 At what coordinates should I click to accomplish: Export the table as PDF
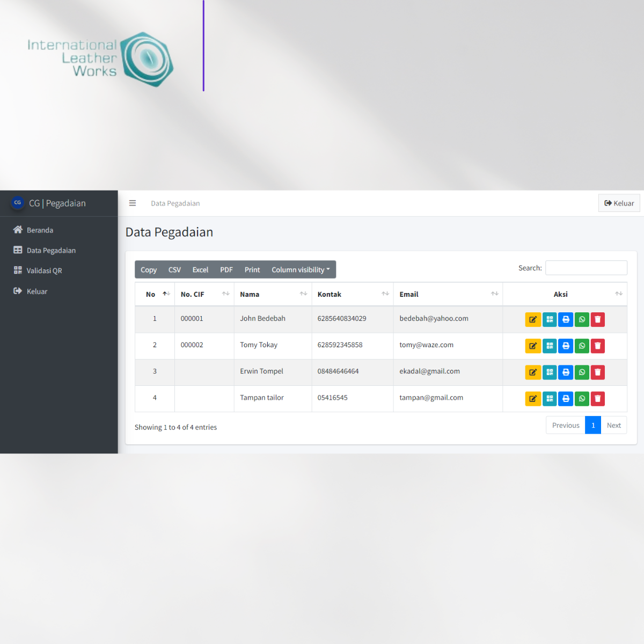(x=226, y=269)
